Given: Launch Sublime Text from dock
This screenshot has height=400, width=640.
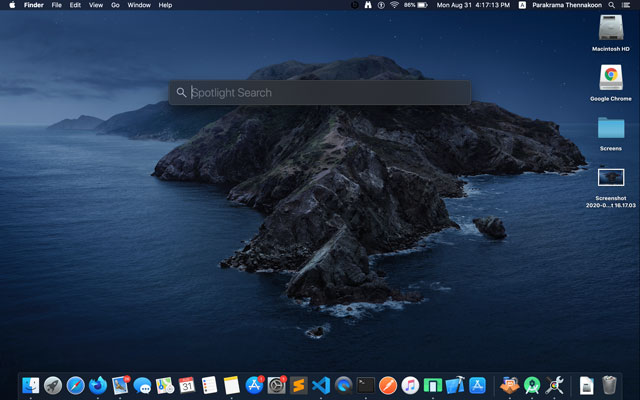Looking at the screenshot, I should coord(299,385).
